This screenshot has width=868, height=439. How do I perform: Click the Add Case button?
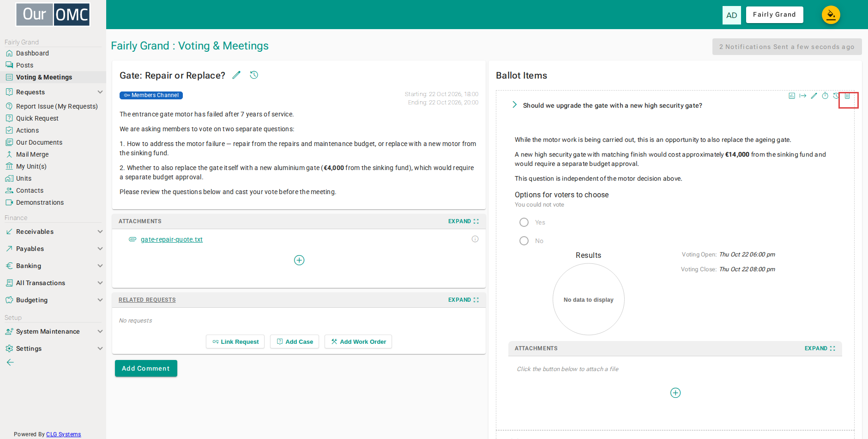pos(295,341)
